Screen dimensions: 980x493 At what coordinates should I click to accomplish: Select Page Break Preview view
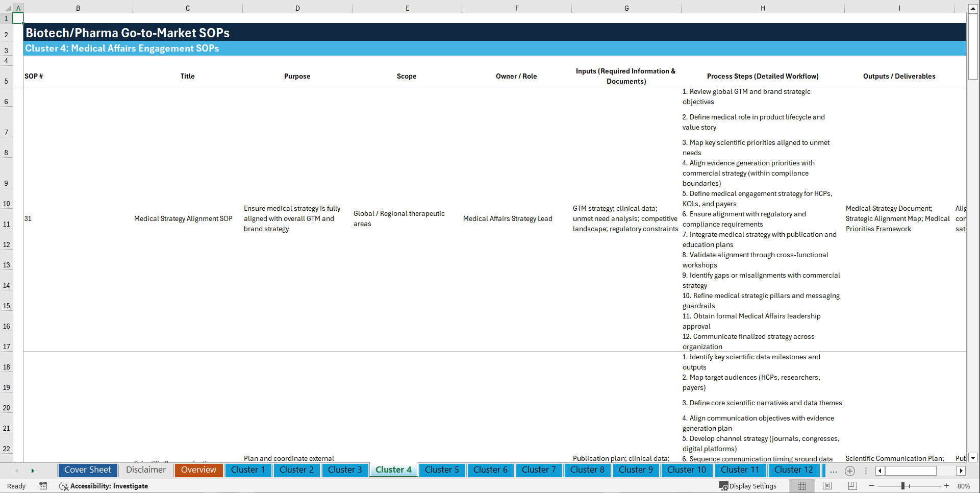(x=850, y=486)
